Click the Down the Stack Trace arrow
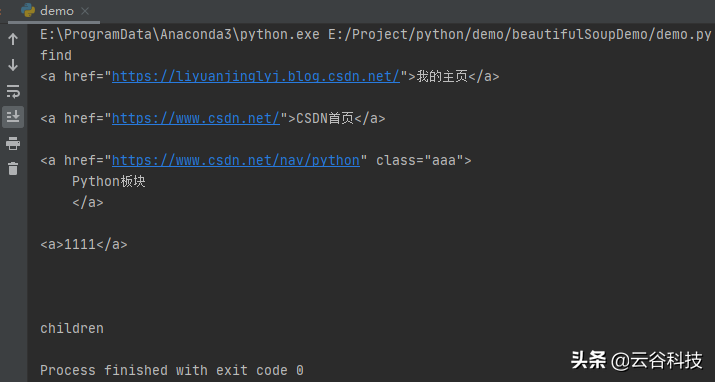Viewport: 715px width, 382px height. tap(13, 65)
